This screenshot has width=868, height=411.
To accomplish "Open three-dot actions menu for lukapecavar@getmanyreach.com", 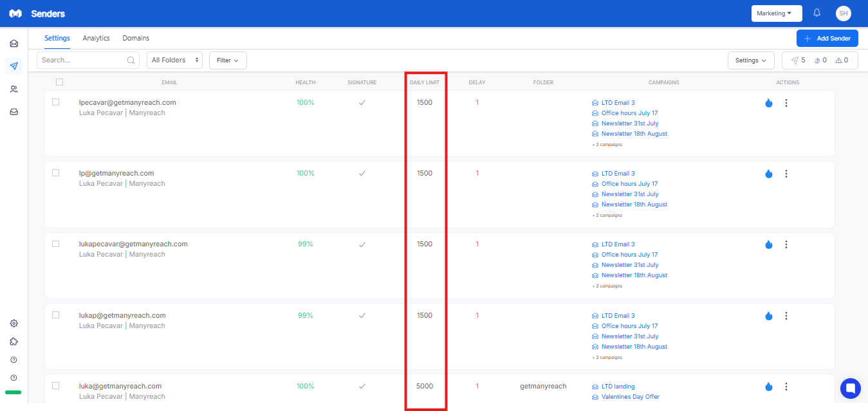I will point(786,244).
